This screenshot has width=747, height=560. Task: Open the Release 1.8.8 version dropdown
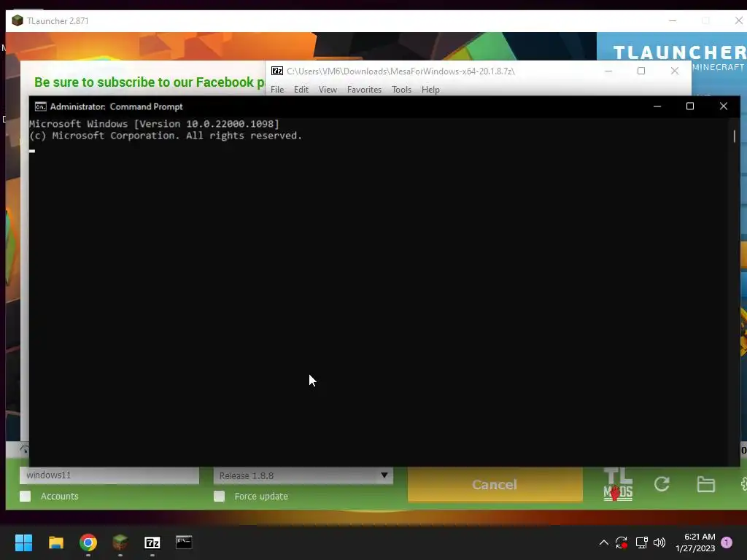303,475
